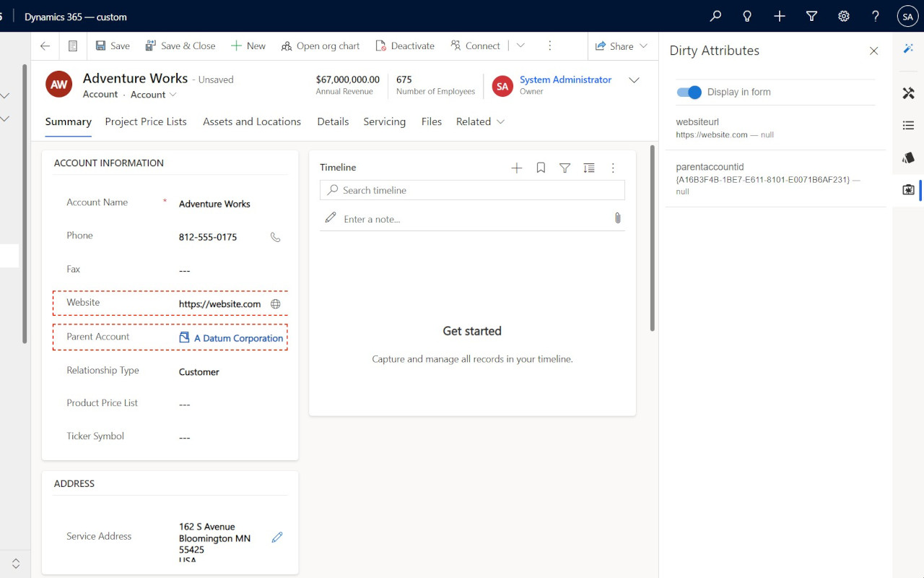Click the timeline sort icon
Image resolution: width=924 pixels, height=578 pixels.
[x=589, y=168]
